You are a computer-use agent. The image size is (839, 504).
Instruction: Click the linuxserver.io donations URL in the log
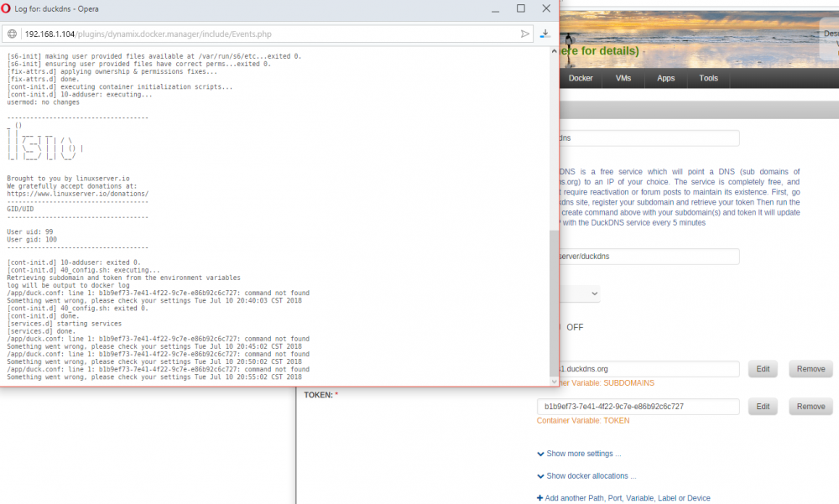click(x=77, y=194)
